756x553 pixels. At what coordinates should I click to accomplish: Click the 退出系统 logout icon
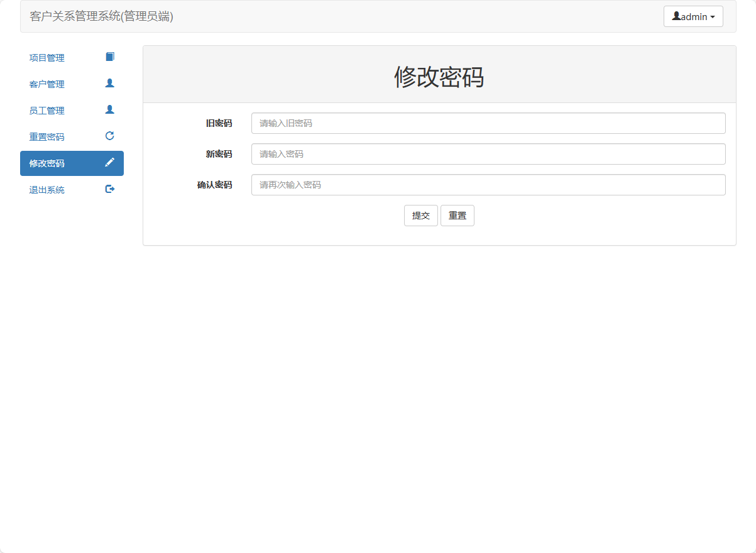(109, 189)
